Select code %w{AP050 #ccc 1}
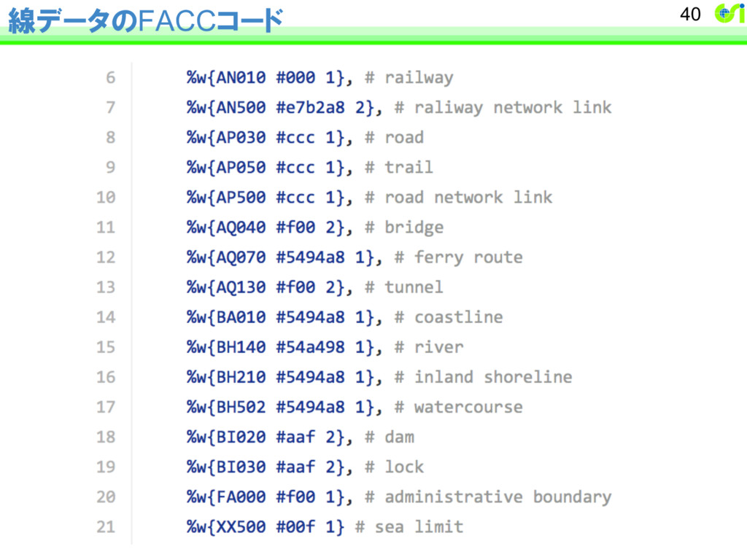Image resolution: width=747 pixels, height=560 pixels. (x=266, y=168)
